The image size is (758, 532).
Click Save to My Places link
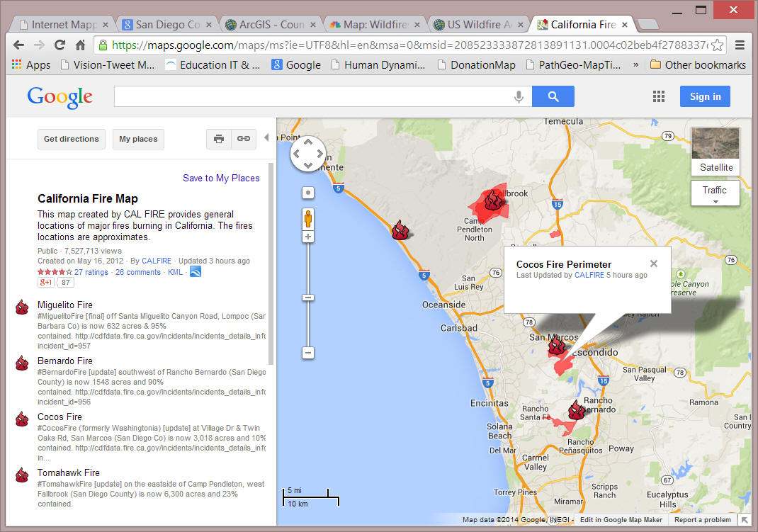click(x=221, y=178)
